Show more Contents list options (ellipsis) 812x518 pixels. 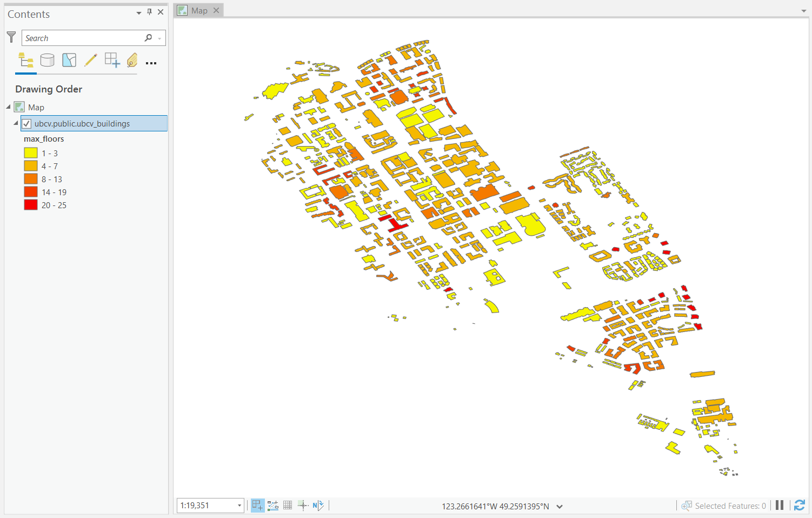coord(151,63)
